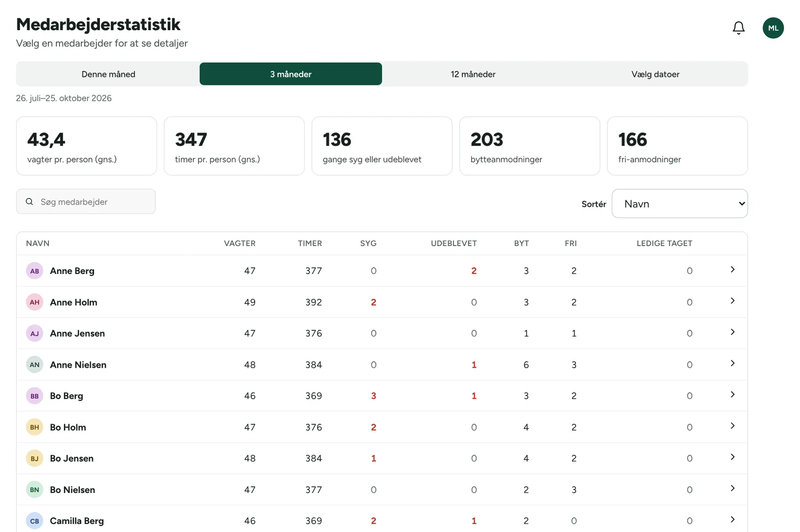Click the LEDIGE TAGET column header
The width and height of the screenshot is (800, 532).
click(x=664, y=243)
